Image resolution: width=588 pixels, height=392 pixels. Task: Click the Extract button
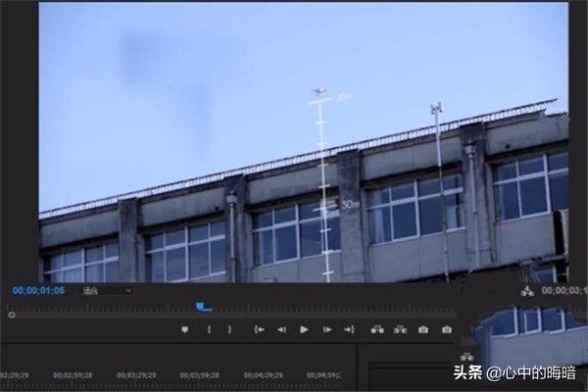[x=400, y=329]
